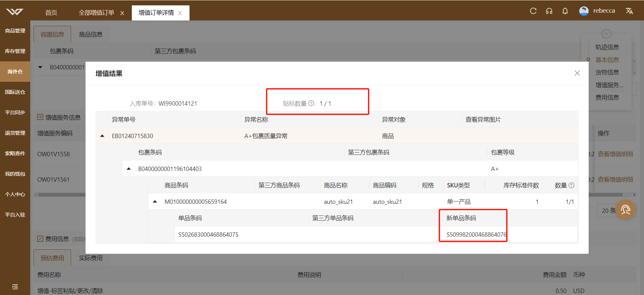
Task: Jump to 费用信息 anchor
Action: pos(607,97)
